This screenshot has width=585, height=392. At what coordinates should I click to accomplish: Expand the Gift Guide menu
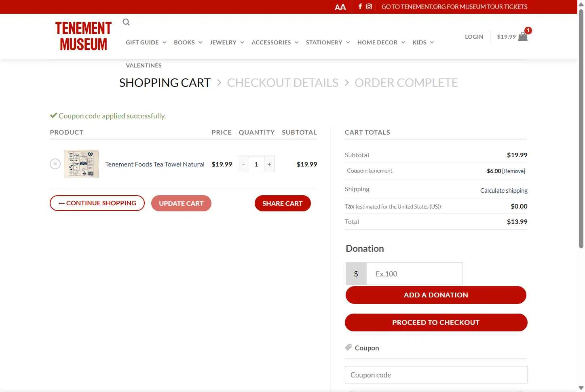[x=146, y=42]
